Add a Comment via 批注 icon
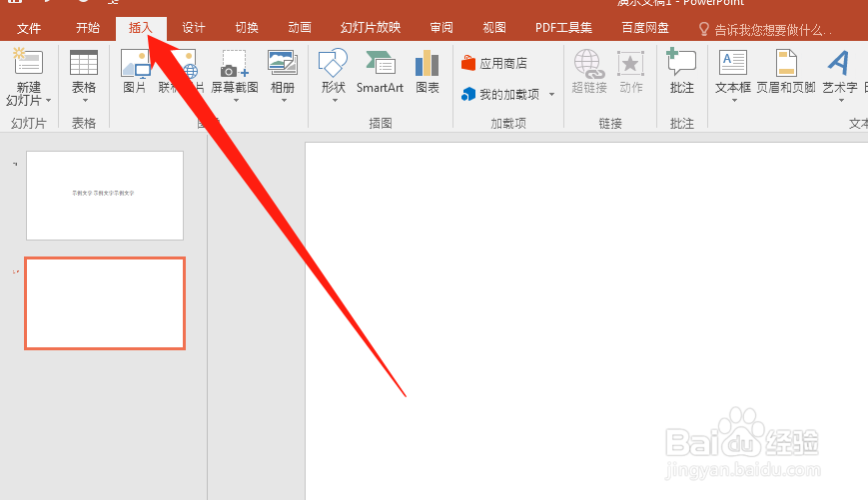This screenshot has width=868, height=500. [x=681, y=62]
